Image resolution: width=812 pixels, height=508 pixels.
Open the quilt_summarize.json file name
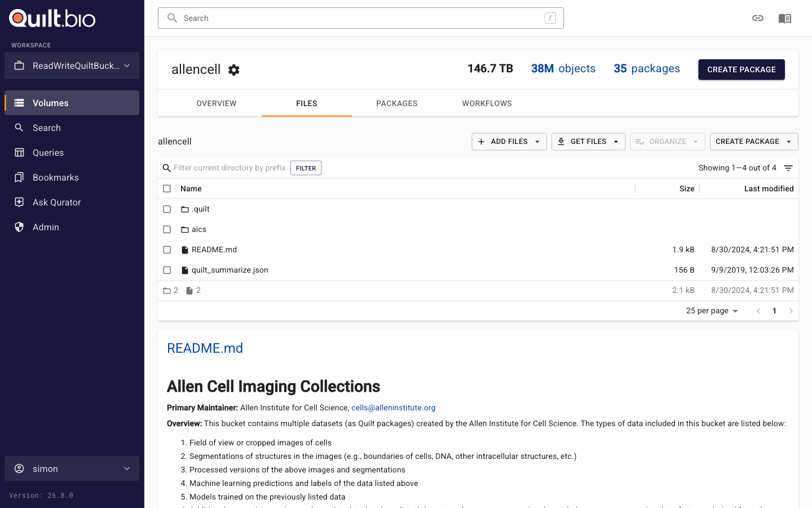[230, 270]
